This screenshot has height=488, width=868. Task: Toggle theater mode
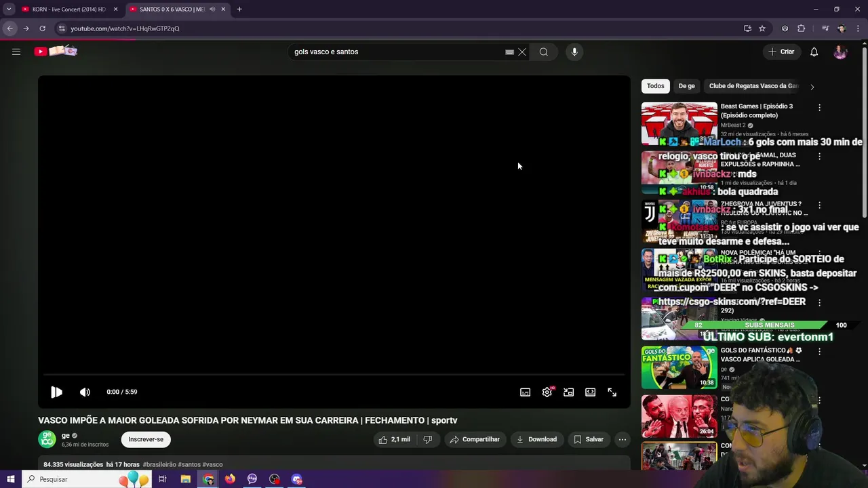coord(591,392)
